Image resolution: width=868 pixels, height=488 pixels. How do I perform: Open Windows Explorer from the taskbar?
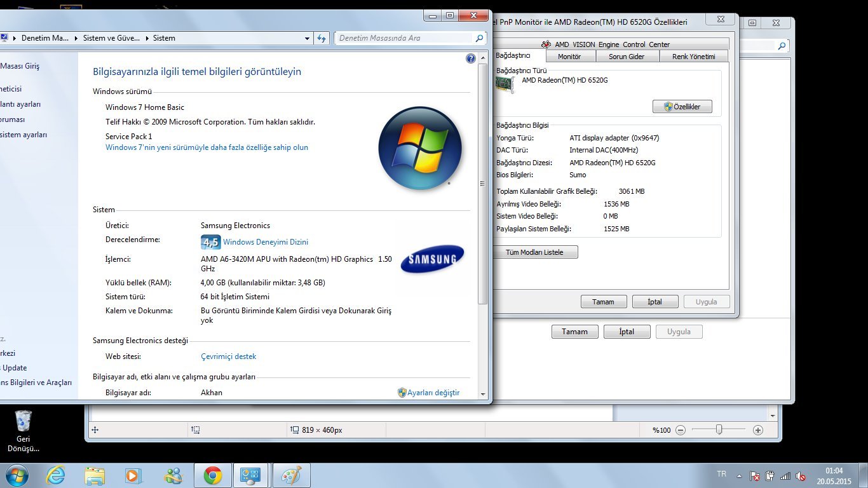(x=95, y=475)
